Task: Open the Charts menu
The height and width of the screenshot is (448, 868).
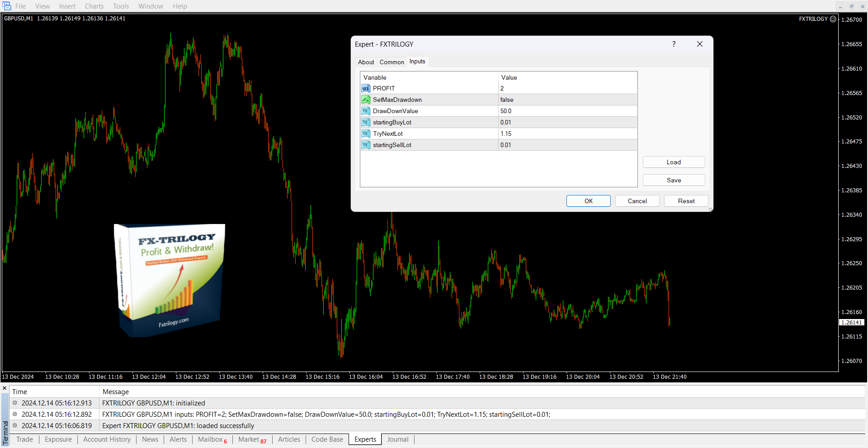Action: (94, 6)
